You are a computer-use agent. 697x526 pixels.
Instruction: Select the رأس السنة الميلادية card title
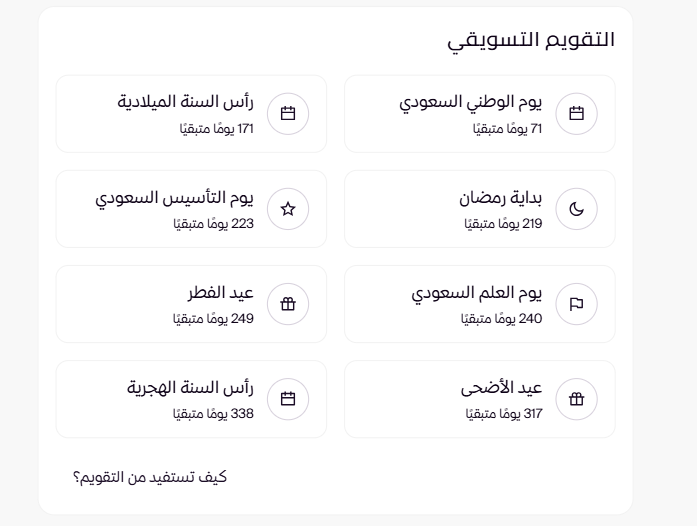pyautogui.click(x=186, y=102)
